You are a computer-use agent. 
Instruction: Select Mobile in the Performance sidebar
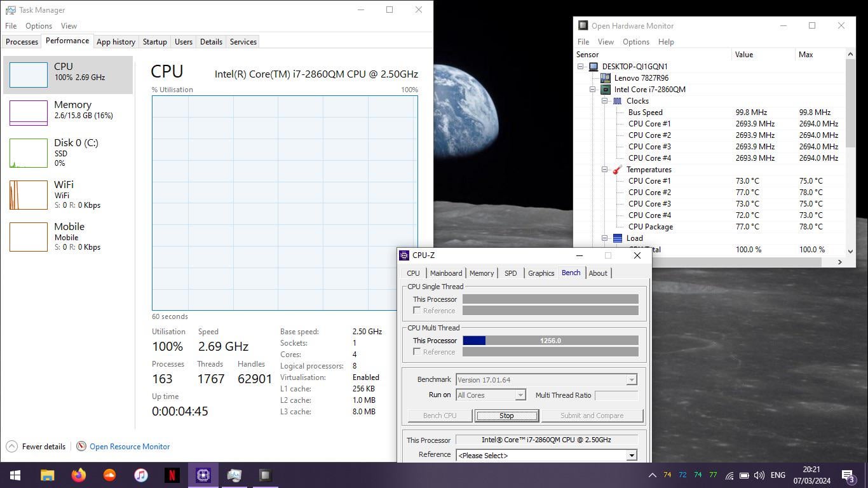click(x=68, y=236)
